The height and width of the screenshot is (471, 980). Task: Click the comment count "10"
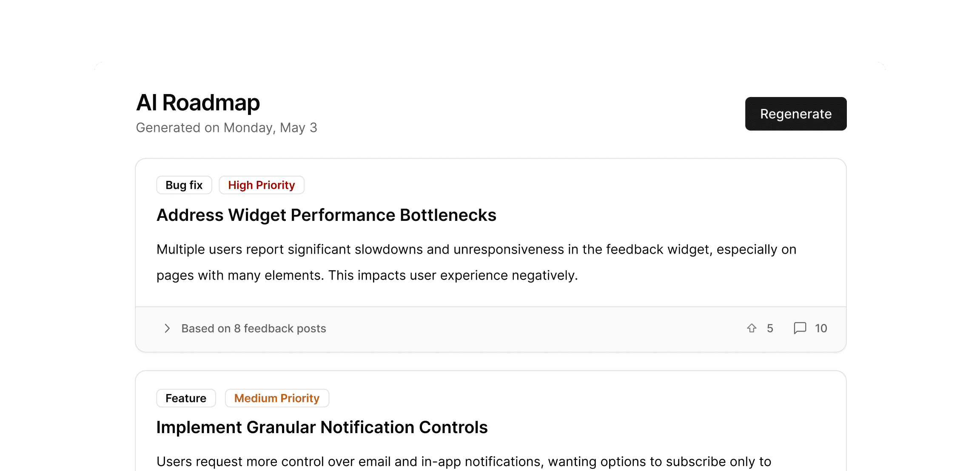point(821,328)
